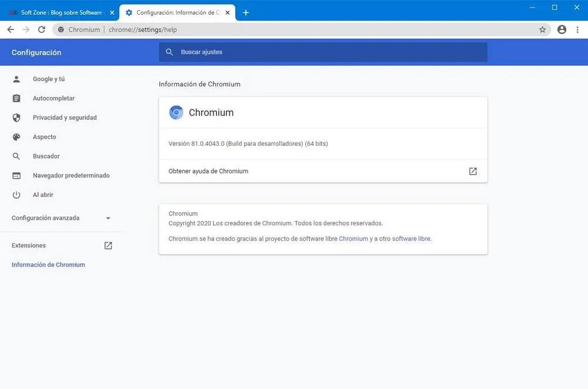Close the Soft Zone tab
Screen dimensions: 588x389
(x=112, y=13)
